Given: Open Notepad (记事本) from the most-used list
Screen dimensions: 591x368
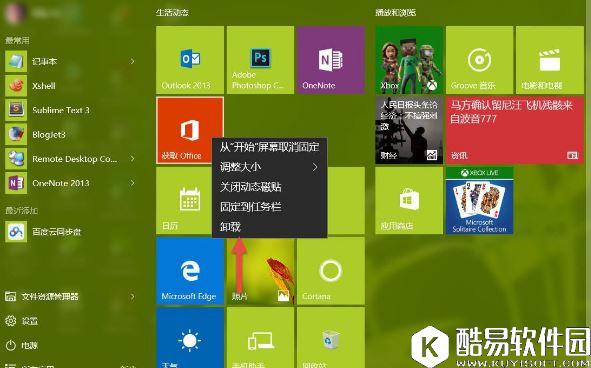Looking at the screenshot, I should coord(72,61).
